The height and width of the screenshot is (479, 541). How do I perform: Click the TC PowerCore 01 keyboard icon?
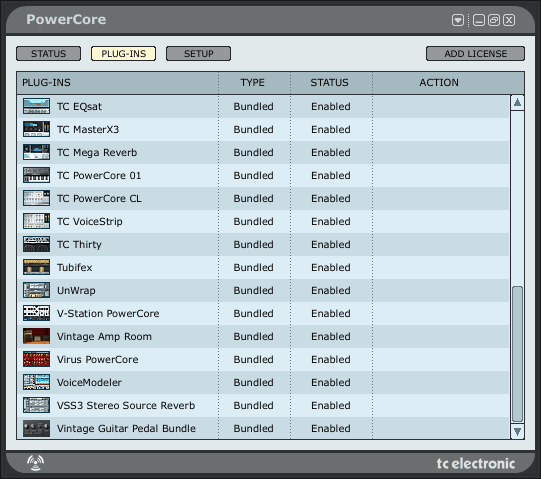click(36, 175)
